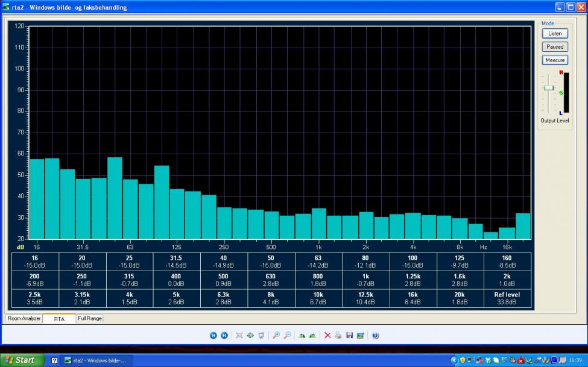This screenshot has width=588, height=367.
Task: Open the Windows Start menu
Action: (x=21, y=360)
